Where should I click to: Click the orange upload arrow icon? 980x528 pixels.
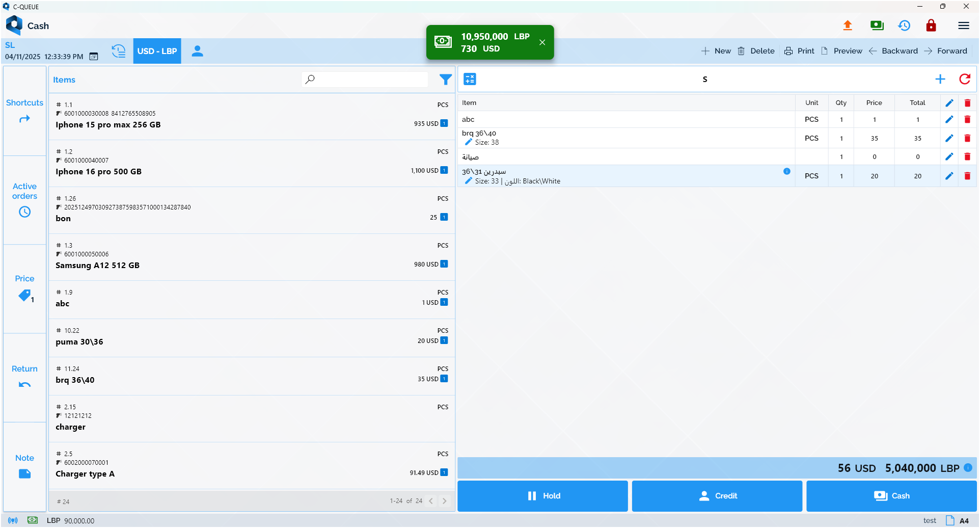tap(848, 25)
